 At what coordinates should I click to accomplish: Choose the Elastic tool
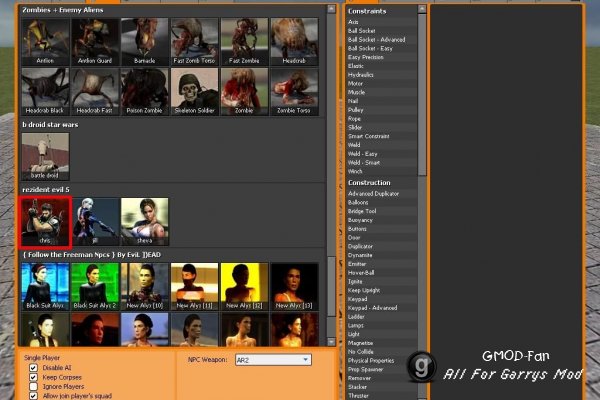tap(382, 66)
